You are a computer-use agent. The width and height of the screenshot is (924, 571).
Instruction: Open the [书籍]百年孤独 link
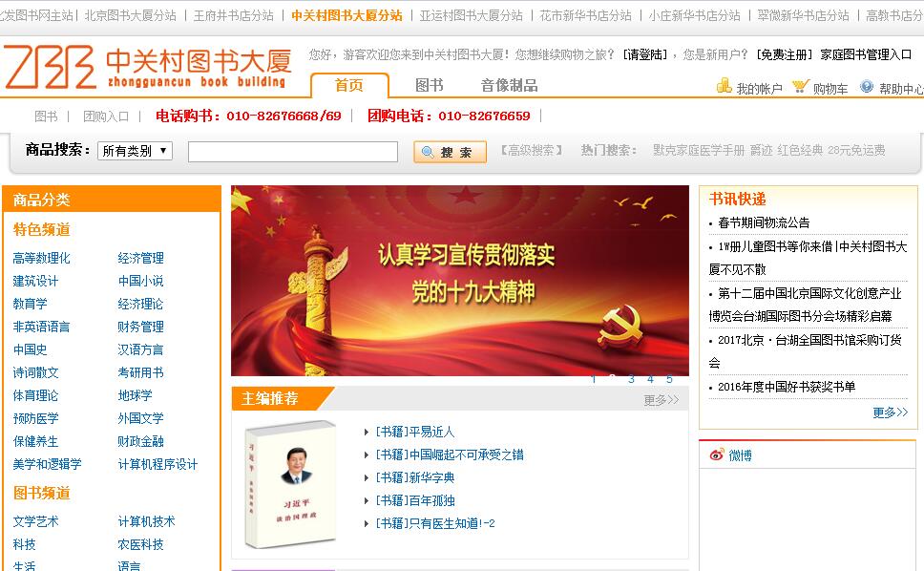click(415, 501)
